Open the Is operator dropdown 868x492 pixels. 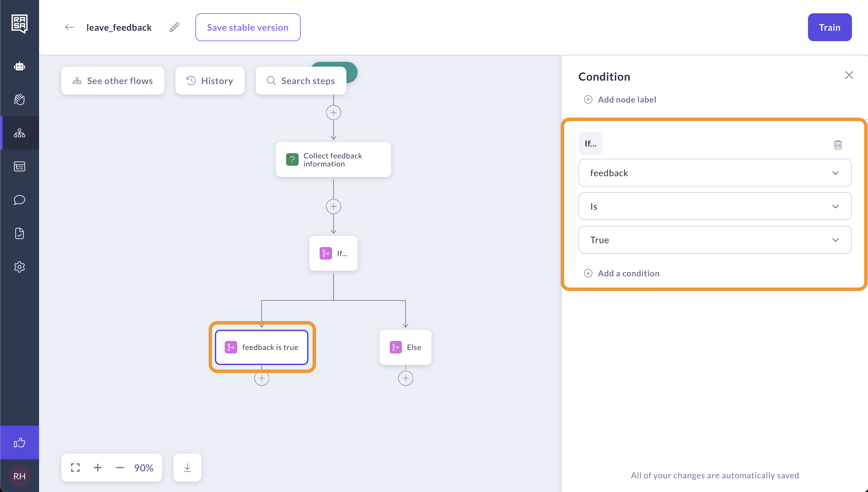point(715,206)
